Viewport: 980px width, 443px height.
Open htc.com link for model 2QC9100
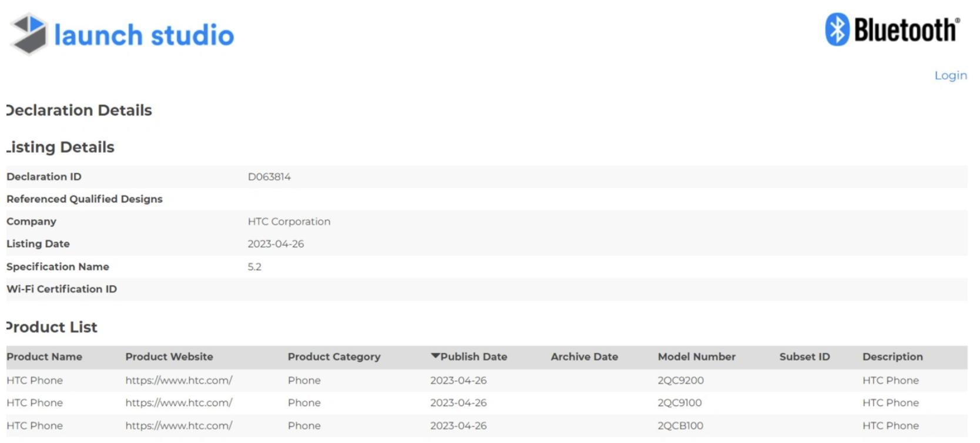coord(179,403)
